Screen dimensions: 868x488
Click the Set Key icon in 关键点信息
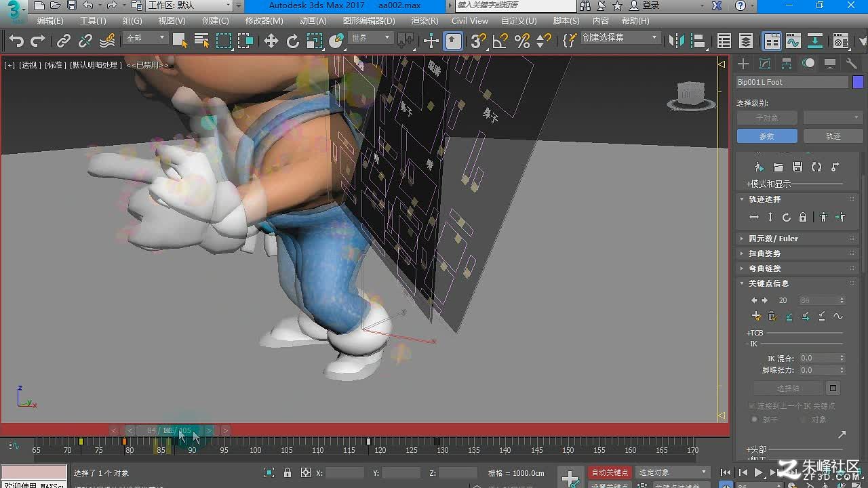tap(757, 317)
